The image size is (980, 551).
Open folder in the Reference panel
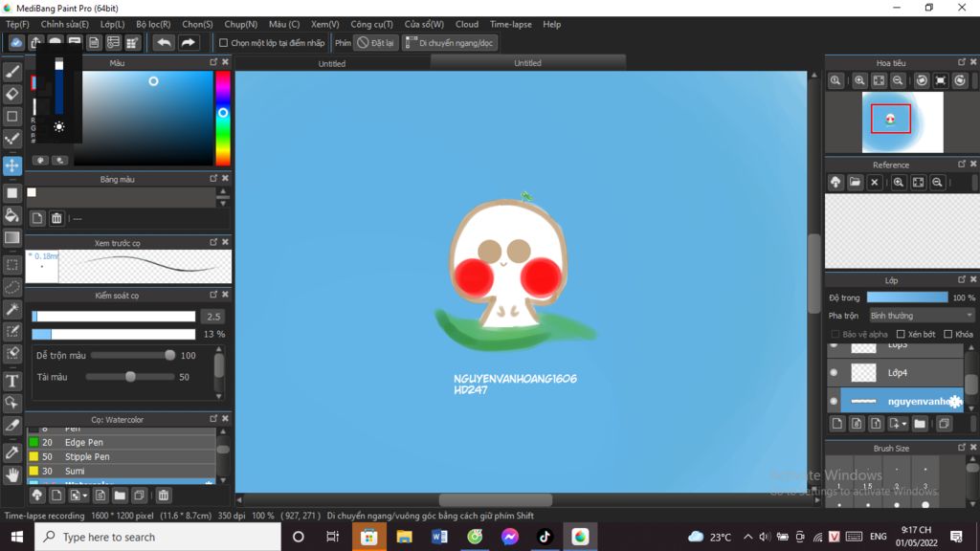pos(855,183)
